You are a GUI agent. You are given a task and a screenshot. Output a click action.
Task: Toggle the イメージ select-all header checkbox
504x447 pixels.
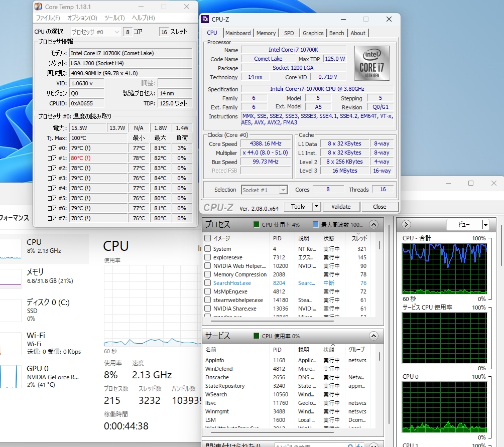208,238
